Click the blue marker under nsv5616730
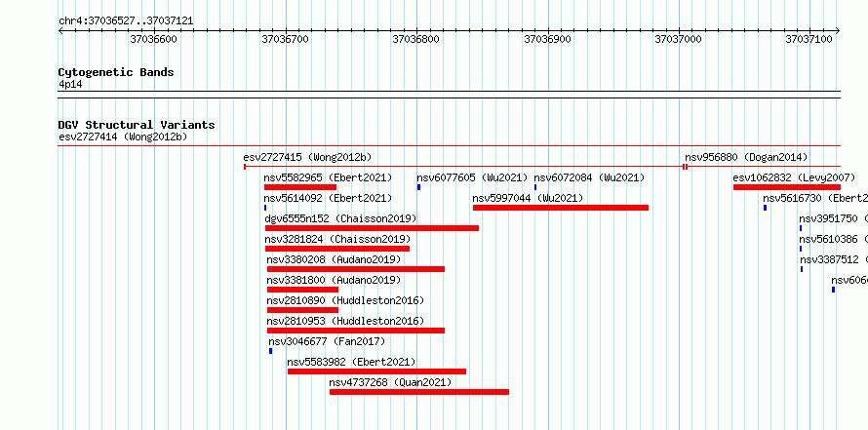 click(x=765, y=208)
